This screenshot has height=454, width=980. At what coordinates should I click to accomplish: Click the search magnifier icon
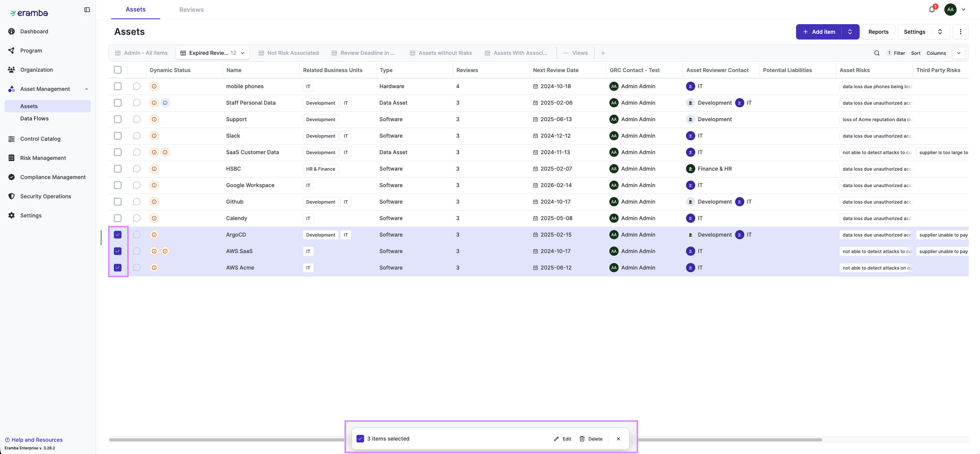click(877, 53)
